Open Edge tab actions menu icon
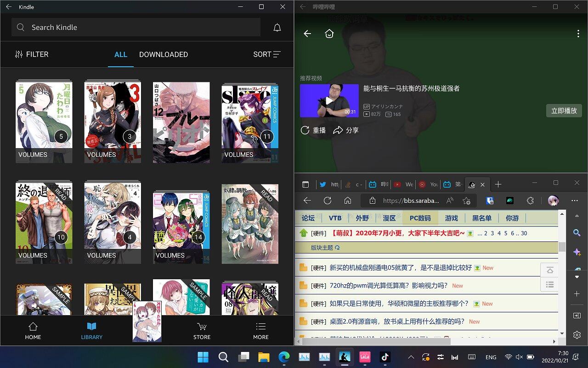The height and width of the screenshot is (368, 588). click(305, 184)
